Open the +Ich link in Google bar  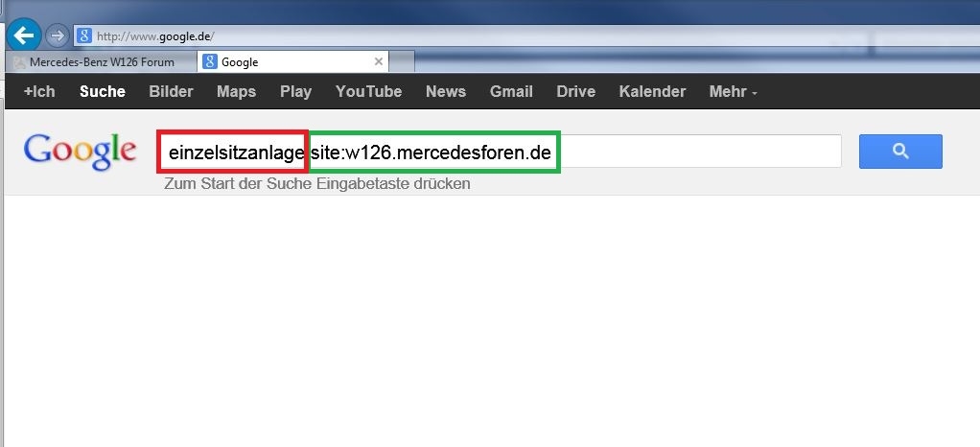point(38,91)
